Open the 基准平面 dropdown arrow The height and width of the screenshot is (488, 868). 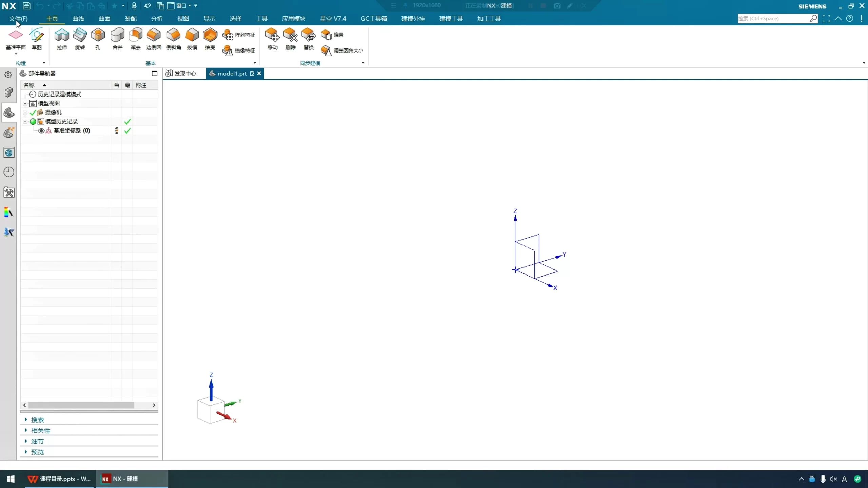(16, 54)
